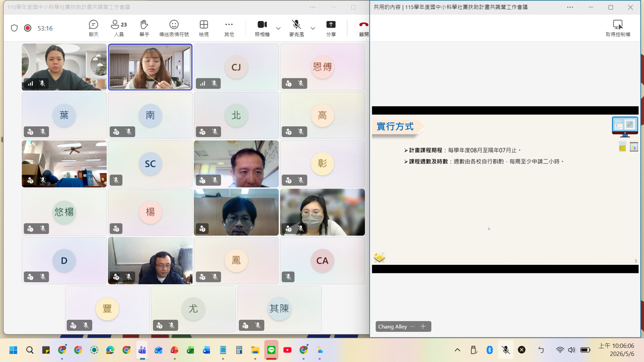The width and height of the screenshot is (644, 362).
Task: Zoom out shared content with minus control
Action: (413, 327)
